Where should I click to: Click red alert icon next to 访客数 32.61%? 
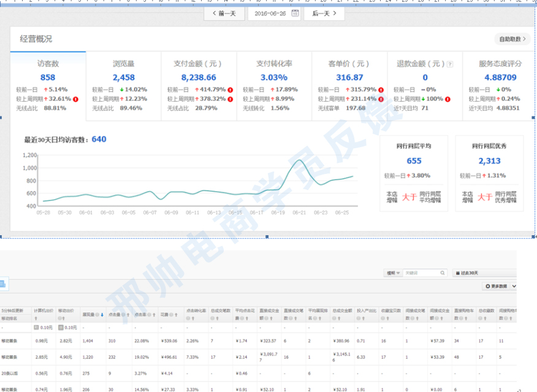coord(76,99)
